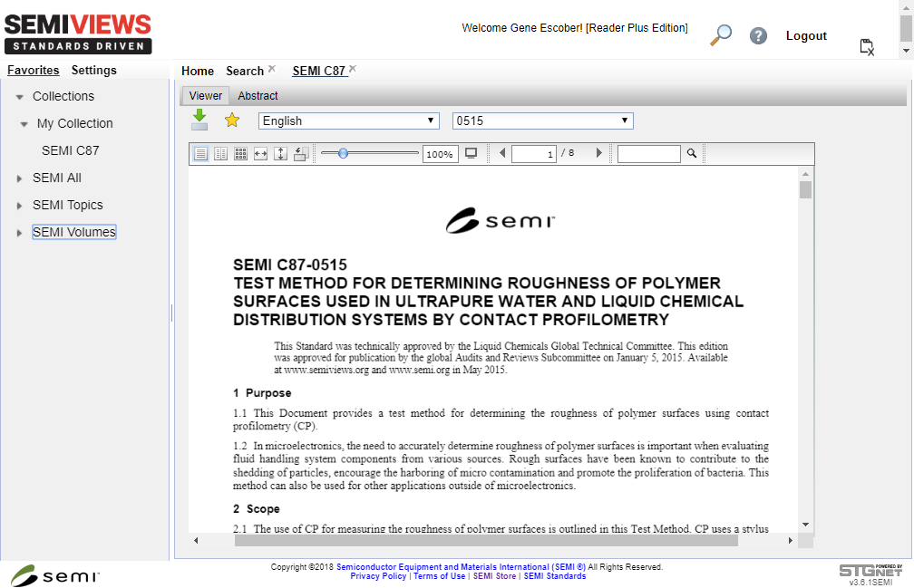Open the SEMI Standards footer link
Image resolution: width=914 pixels, height=588 pixels.
pyautogui.click(x=555, y=576)
